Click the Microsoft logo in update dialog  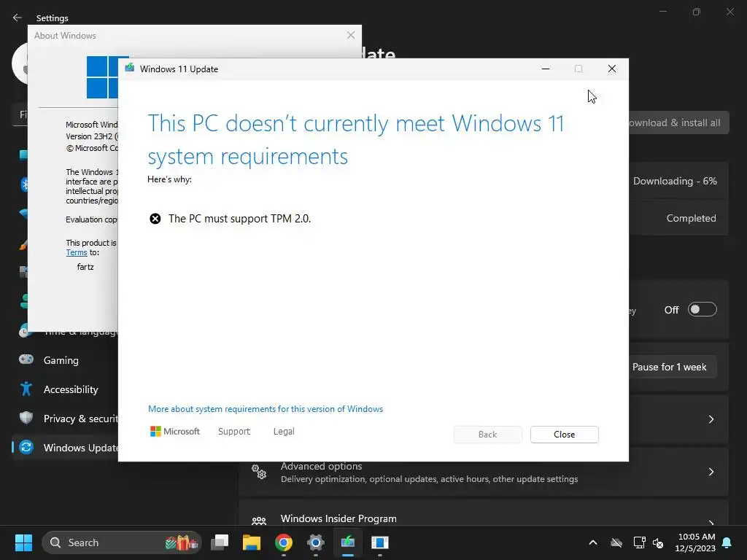(x=175, y=432)
